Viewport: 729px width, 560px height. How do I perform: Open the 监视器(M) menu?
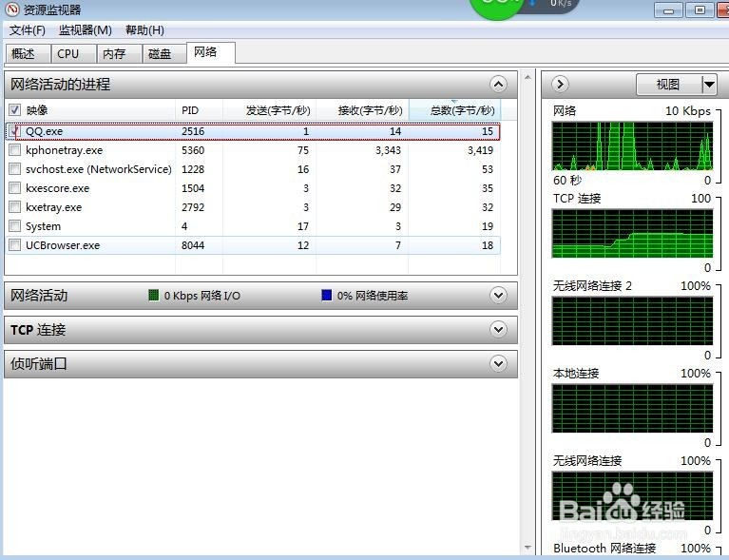point(86,30)
